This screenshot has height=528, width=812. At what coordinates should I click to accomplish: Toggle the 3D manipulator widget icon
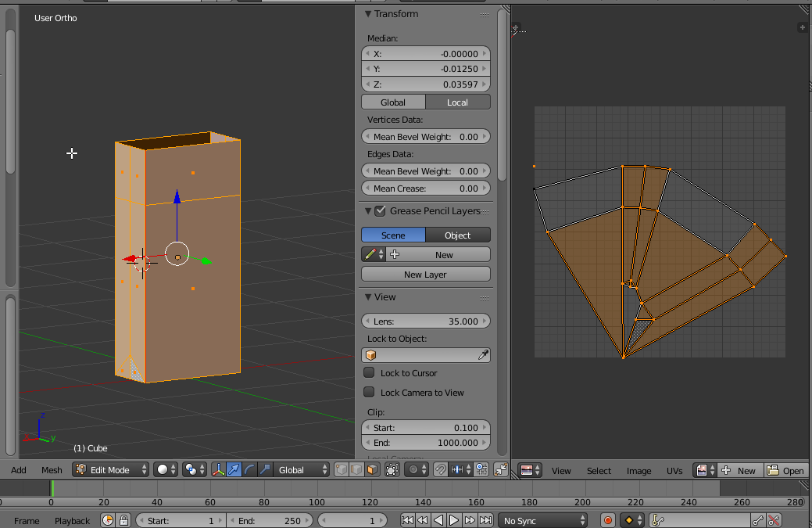(x=218, y=470)
